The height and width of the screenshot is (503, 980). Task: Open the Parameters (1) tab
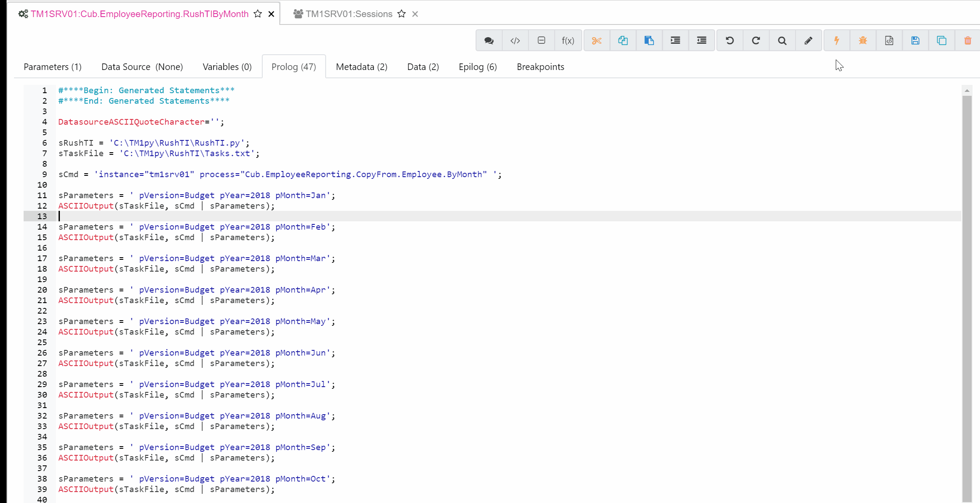[x=52, y=67]
